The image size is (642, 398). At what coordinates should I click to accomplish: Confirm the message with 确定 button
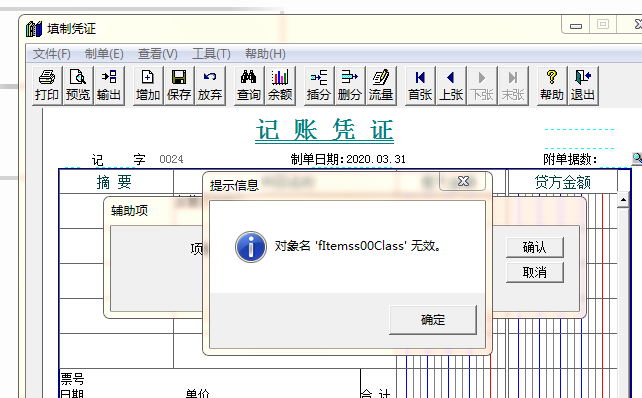click(433, 319)
